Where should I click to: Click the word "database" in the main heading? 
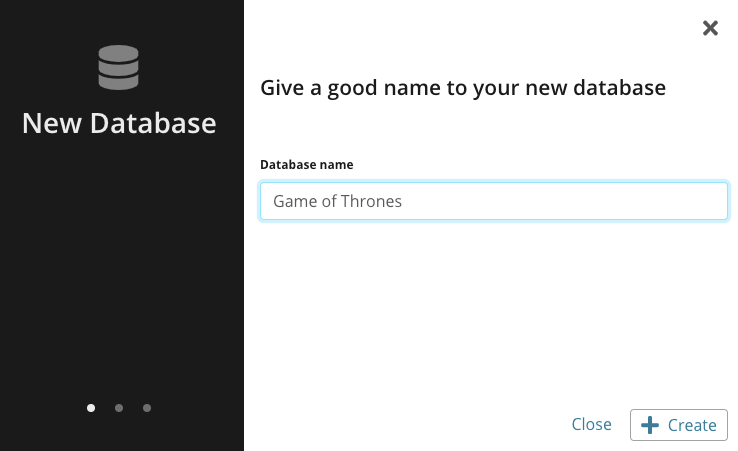tap(619, 88)
